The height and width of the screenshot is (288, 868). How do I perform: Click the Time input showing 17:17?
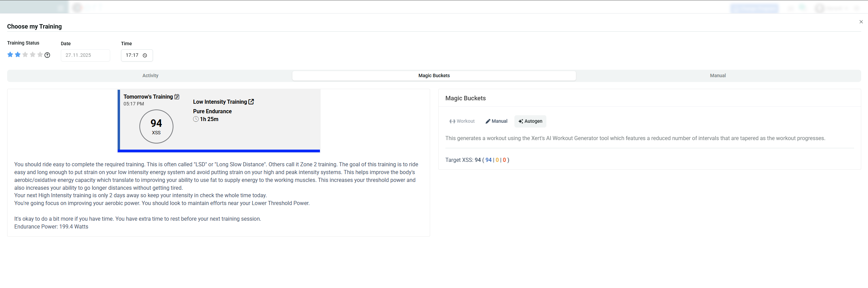[x=132, y=55]
